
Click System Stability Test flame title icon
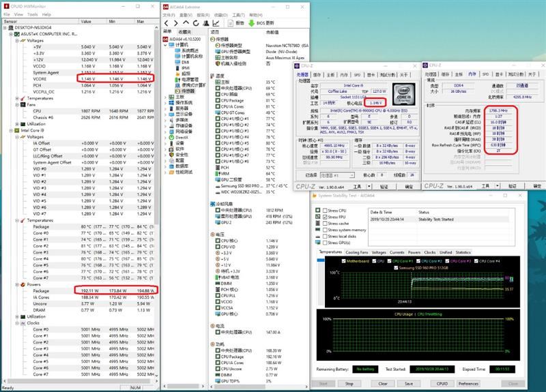tap(314, 196)
